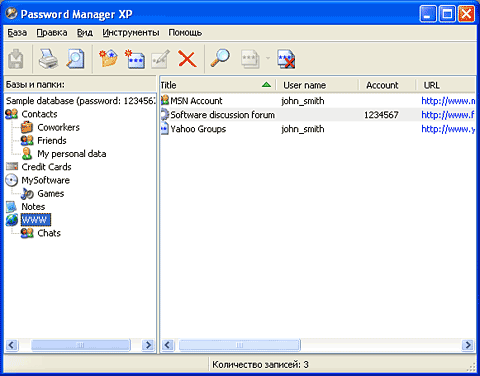Click the magnifying glass Search icon
The height and width of the screenshot is (376, 480).
coord(220,59)
